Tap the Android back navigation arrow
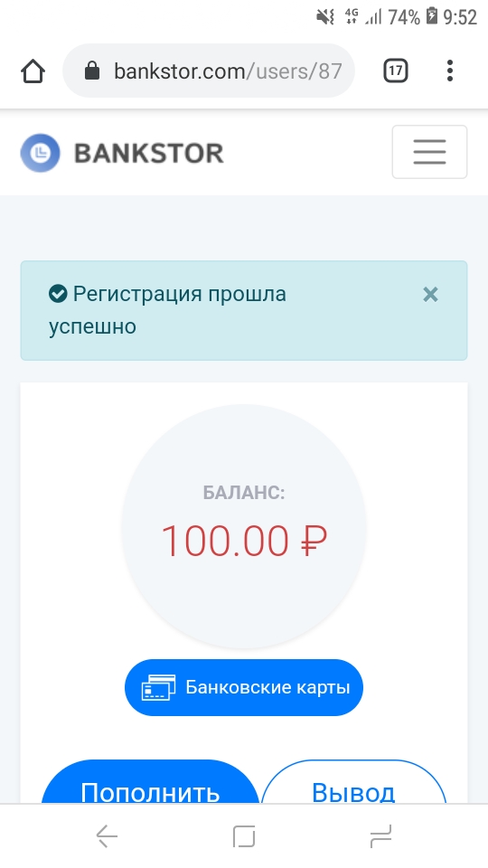 tap(107, 835)
